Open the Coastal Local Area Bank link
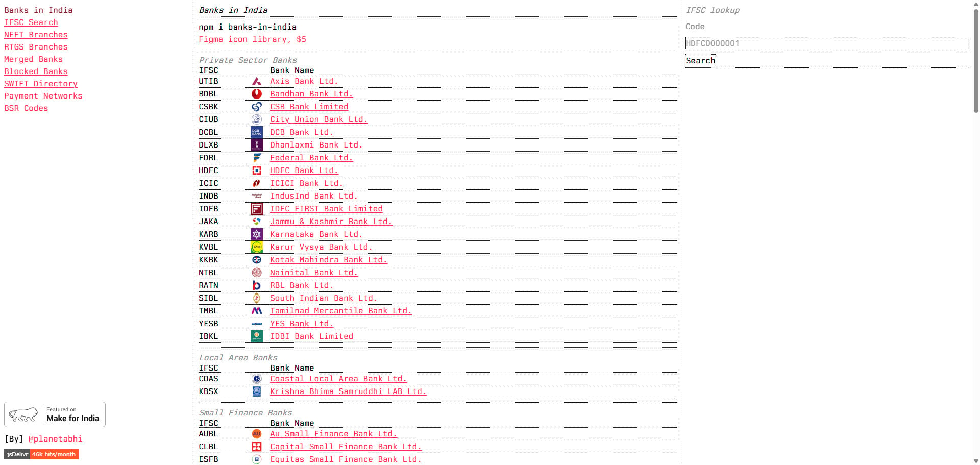 tap(338, 379)
